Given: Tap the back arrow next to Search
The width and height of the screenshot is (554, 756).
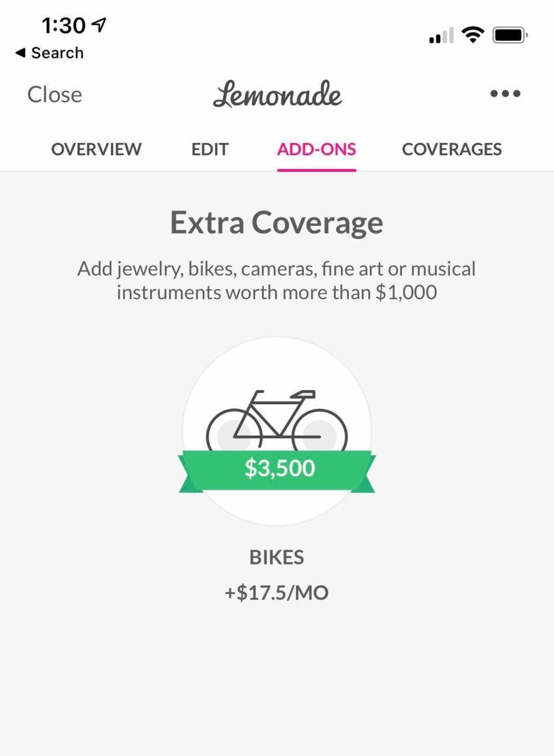Looking at the screenshot, I should coord(20,53).
